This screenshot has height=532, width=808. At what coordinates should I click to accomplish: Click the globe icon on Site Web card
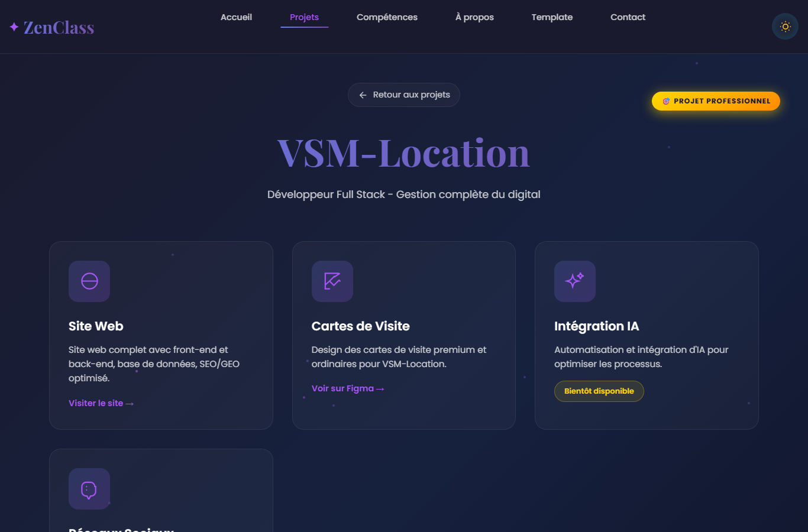89,281
